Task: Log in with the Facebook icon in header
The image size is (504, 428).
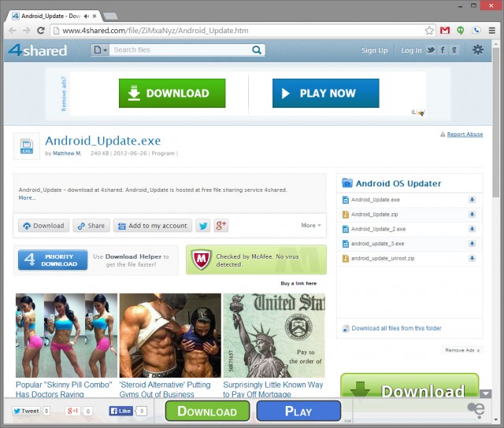Action: click(443, 50)
